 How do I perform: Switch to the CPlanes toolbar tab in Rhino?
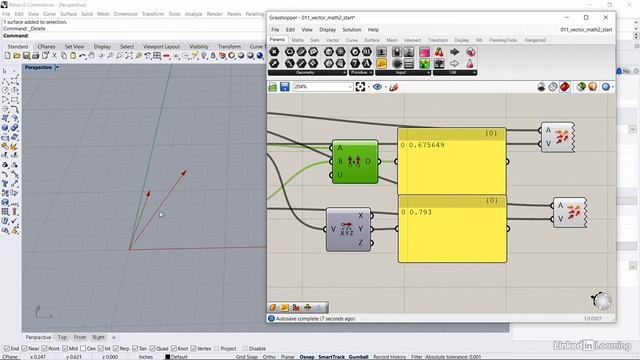(46, 47)
